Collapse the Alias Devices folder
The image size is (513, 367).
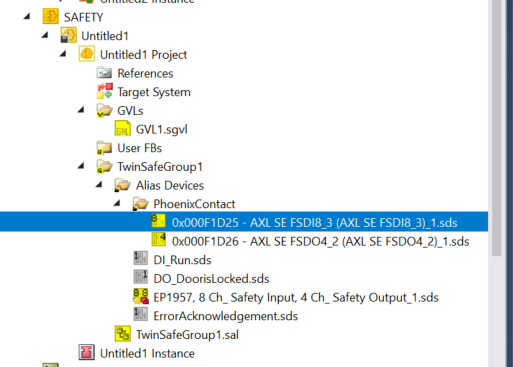pos(99,184)
